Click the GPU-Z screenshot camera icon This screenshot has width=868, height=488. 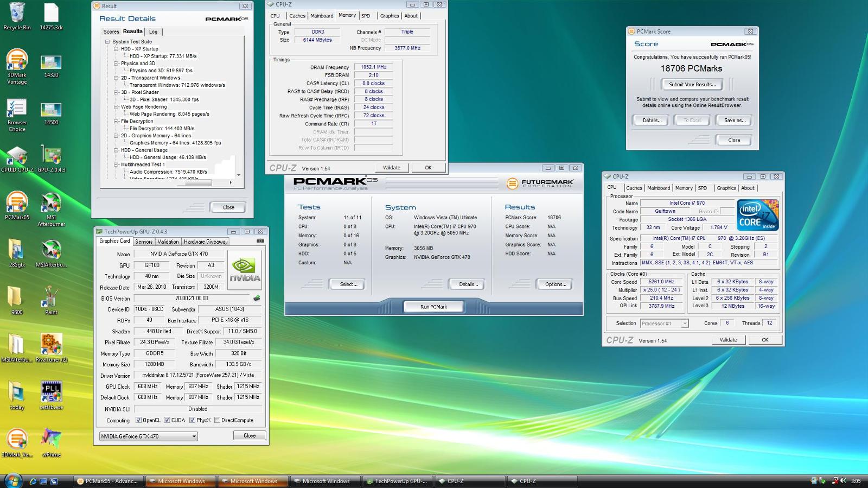pos(260,240)
